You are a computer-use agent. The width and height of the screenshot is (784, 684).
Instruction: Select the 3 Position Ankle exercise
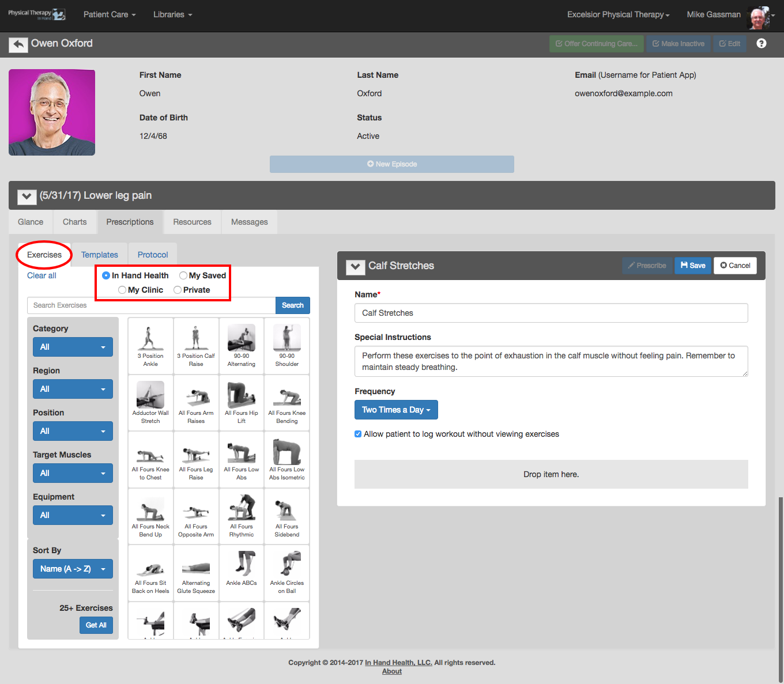click(150, 346)
